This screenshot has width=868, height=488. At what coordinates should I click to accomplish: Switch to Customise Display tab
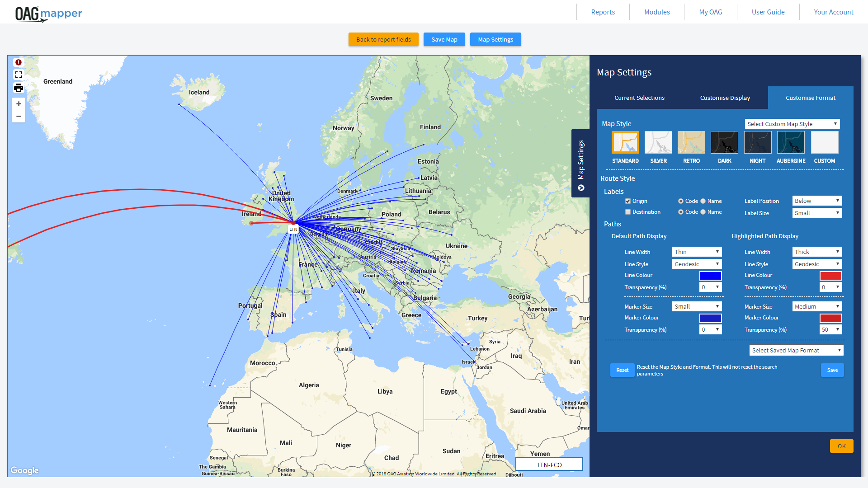725,98
